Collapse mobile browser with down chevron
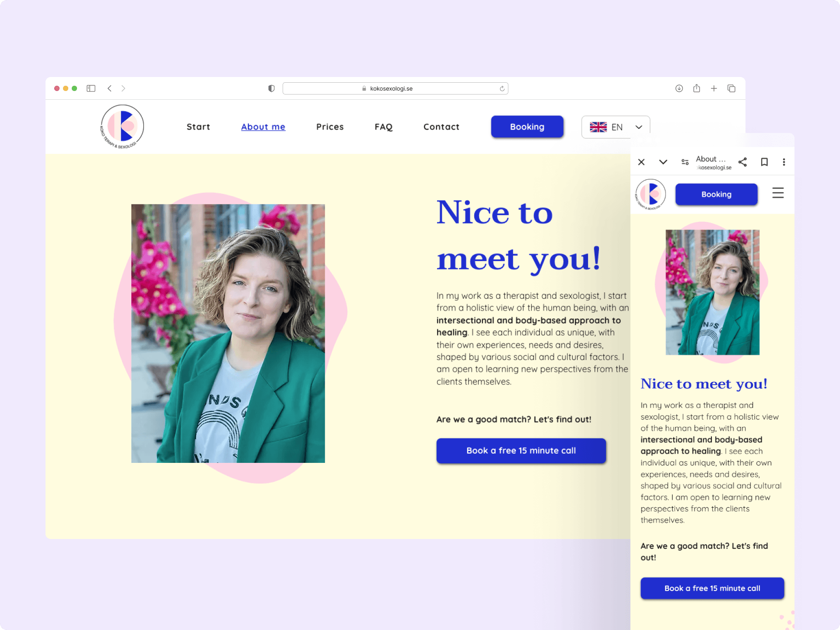The width and height of the screenshot is (840, 630). point(663,162)
